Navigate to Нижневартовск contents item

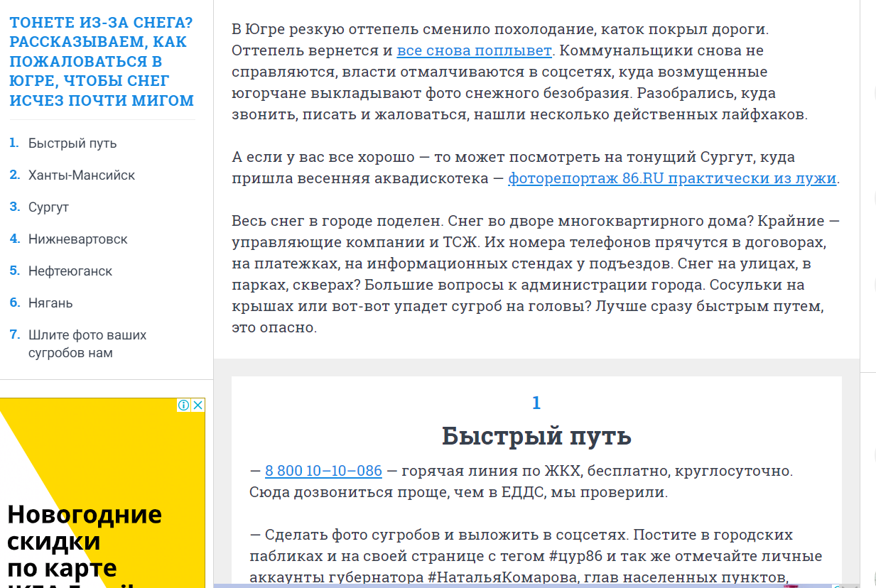click(78, 239)
